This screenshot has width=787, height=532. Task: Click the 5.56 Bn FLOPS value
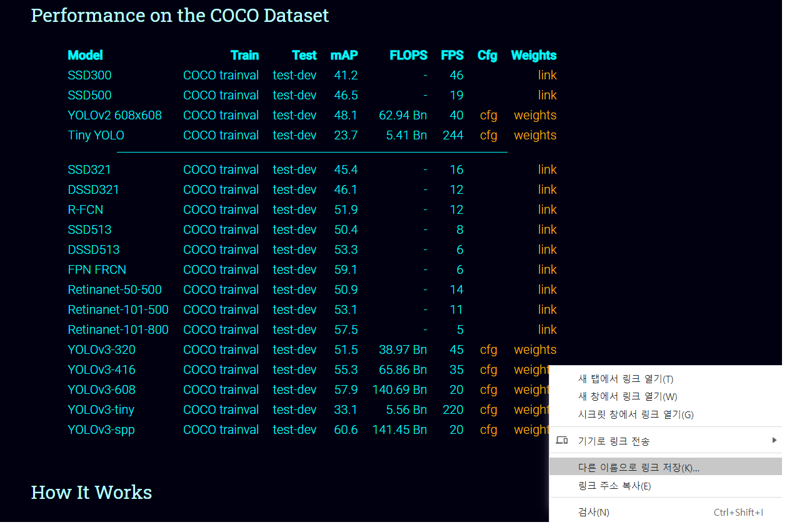pos(406,409)
